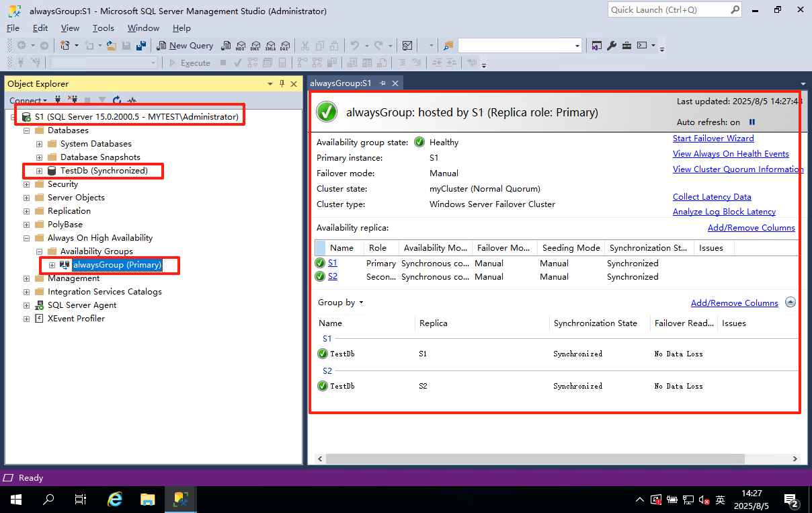Image resolution: width=812 pixels, height=513 pixels.
Task: Click the taskbar search magnifier
Action: coord(48,500)
